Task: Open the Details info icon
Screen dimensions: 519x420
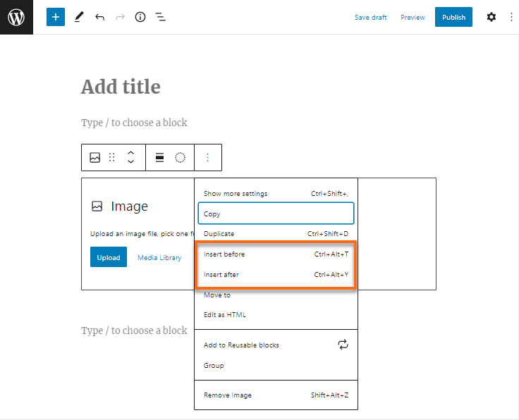Action: coord(140,17)
